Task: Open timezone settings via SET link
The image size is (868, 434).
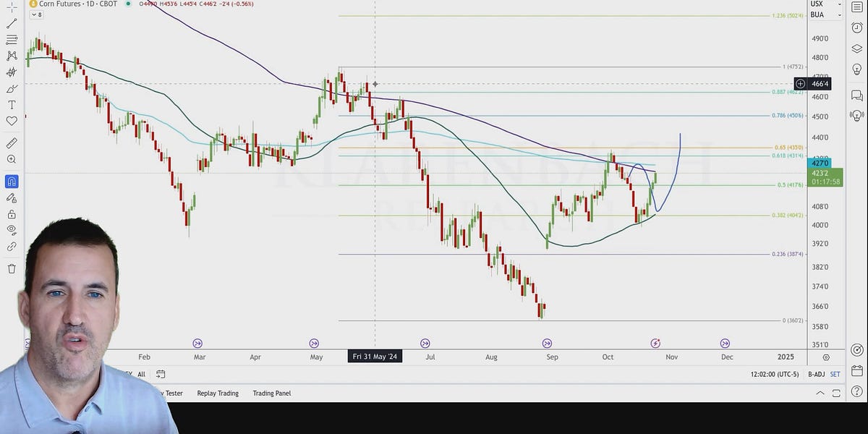Action: coord(835,374)
